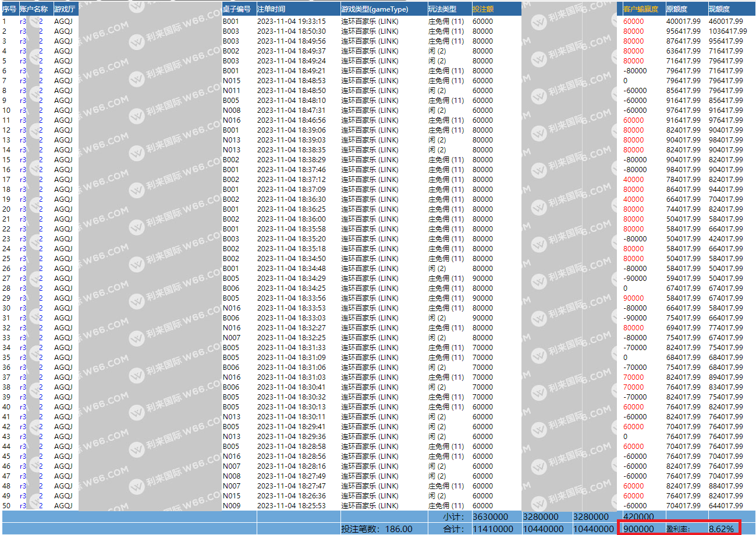756x535 pixels.
Task: Click profit rate value 8.62%
Action: pos(721,529)
